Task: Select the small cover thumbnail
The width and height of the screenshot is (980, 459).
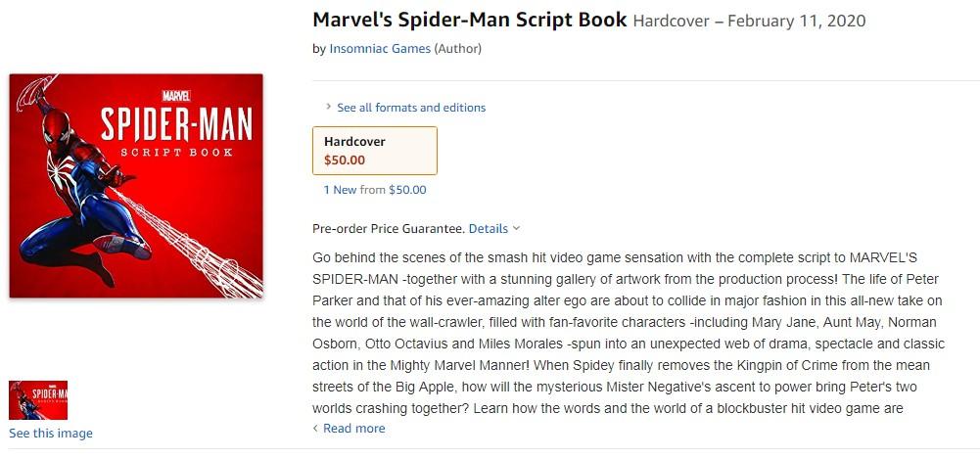Action: point(38,399)
